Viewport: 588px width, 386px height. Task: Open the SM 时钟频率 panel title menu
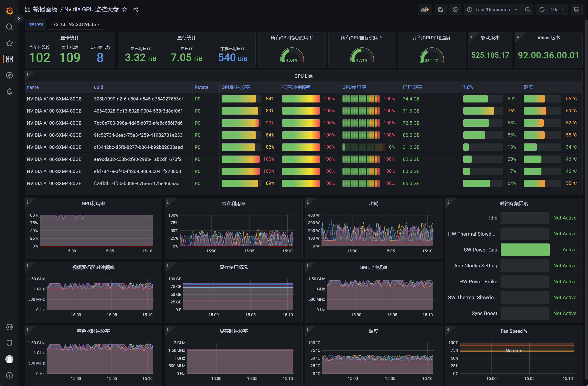[374, 267]
